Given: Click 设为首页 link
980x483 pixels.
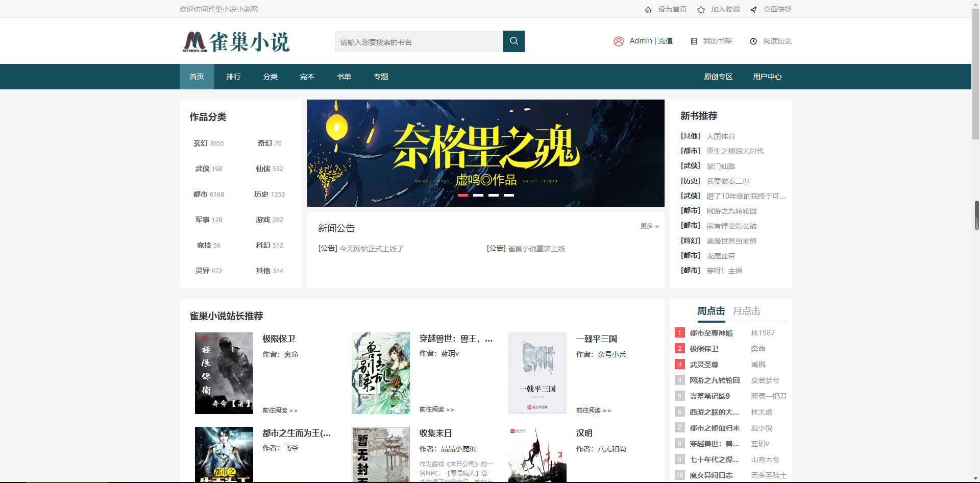Looking at the screenshot, I should 672,9.
